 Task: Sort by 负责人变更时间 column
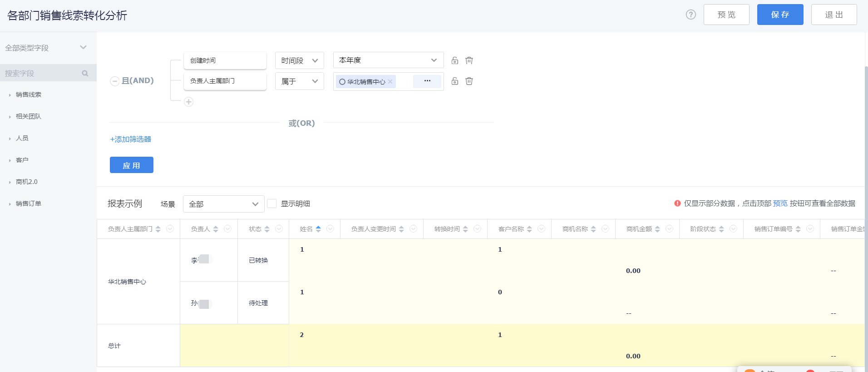401,229
